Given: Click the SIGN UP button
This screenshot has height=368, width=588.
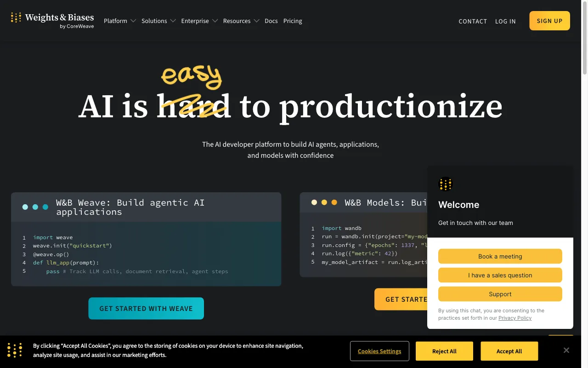Looking at the screenshot, I should (549, 21).
